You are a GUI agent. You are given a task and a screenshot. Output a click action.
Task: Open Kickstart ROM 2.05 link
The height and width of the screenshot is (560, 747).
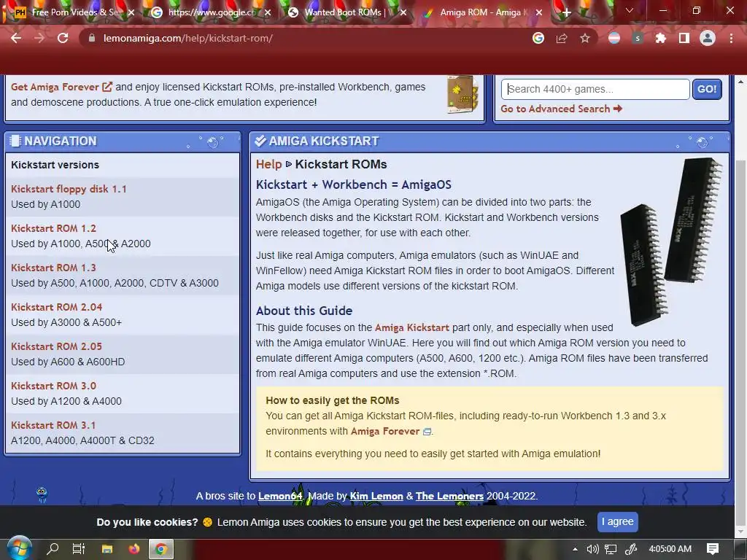[x=57, y=346]
